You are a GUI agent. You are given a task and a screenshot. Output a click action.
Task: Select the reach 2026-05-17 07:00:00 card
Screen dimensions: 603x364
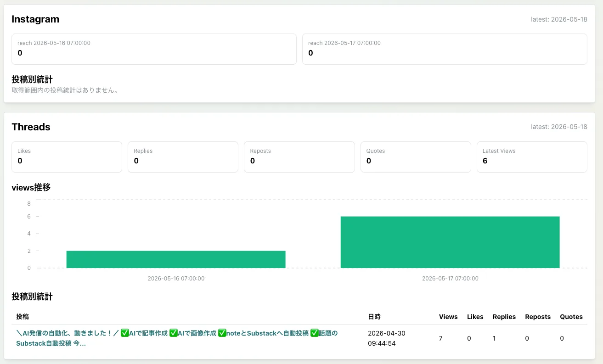coord(445,49)
